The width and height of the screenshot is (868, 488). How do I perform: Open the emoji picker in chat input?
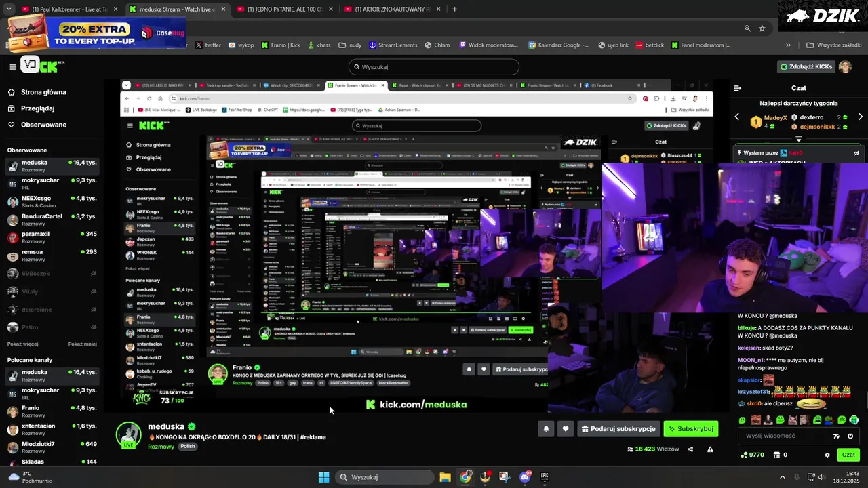[x=850, y=436]
